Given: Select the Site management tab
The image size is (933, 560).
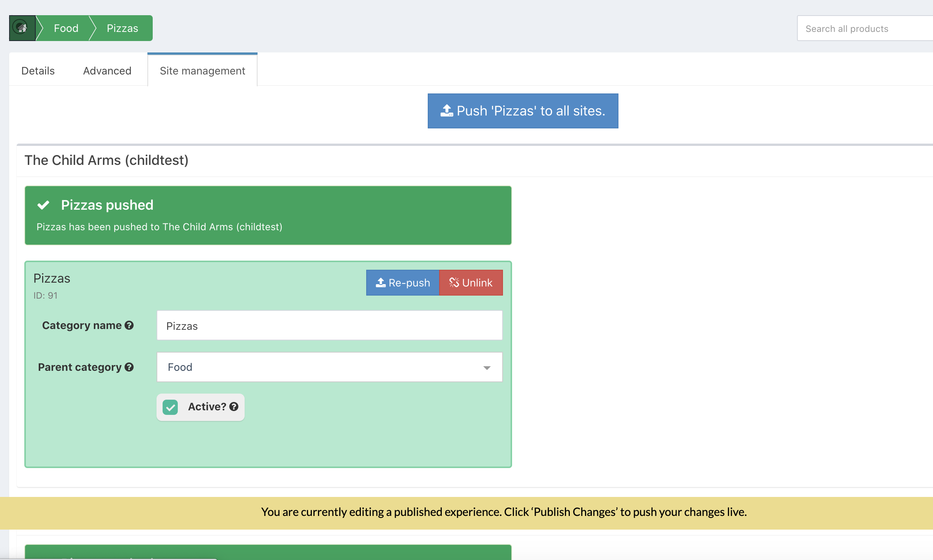Looking at the screenshot, I should 202,71.
